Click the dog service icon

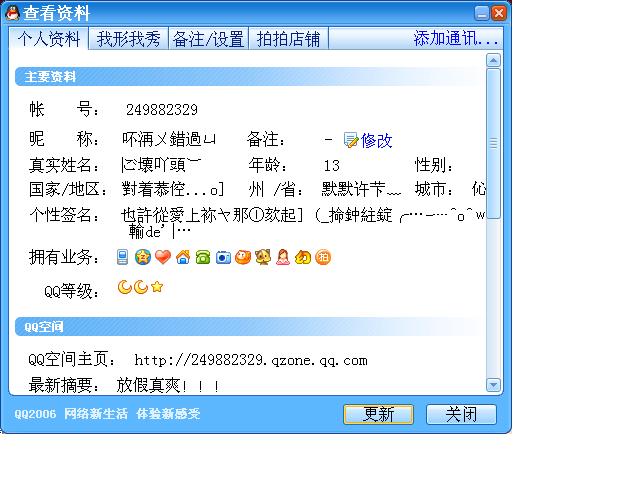(263, 257)
